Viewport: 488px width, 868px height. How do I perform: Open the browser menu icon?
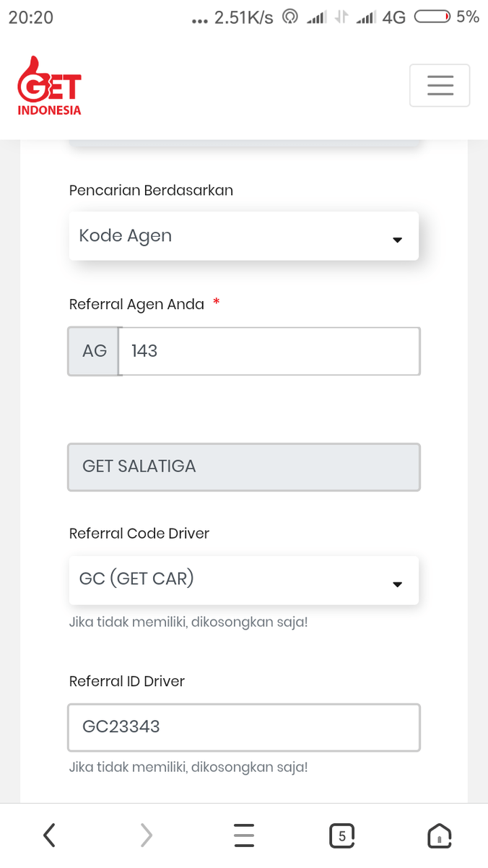[x=244, y=836]
